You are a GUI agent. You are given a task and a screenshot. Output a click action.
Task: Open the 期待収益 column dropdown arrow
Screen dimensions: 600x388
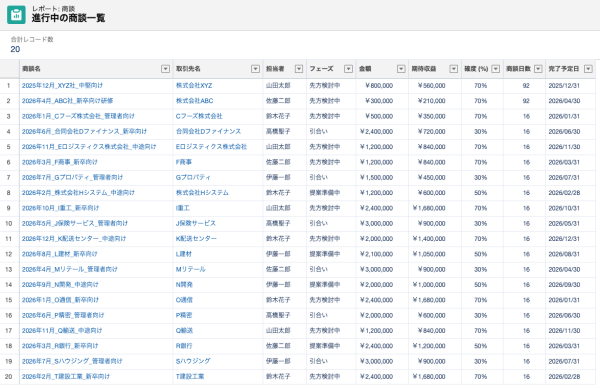pos(453,69)
